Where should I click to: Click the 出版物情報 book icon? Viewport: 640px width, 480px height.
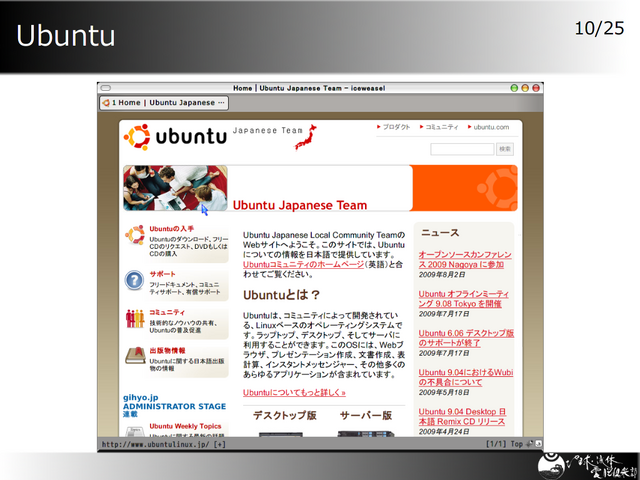135,356
